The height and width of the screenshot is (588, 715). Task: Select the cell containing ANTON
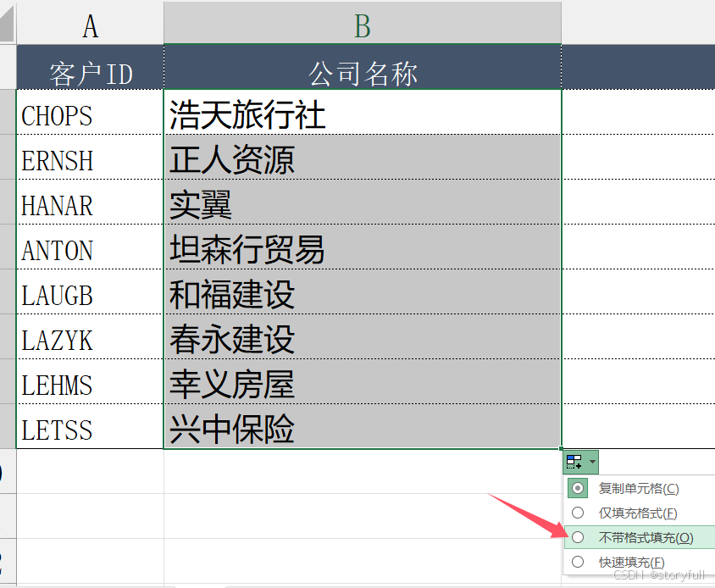pos(90,247)
